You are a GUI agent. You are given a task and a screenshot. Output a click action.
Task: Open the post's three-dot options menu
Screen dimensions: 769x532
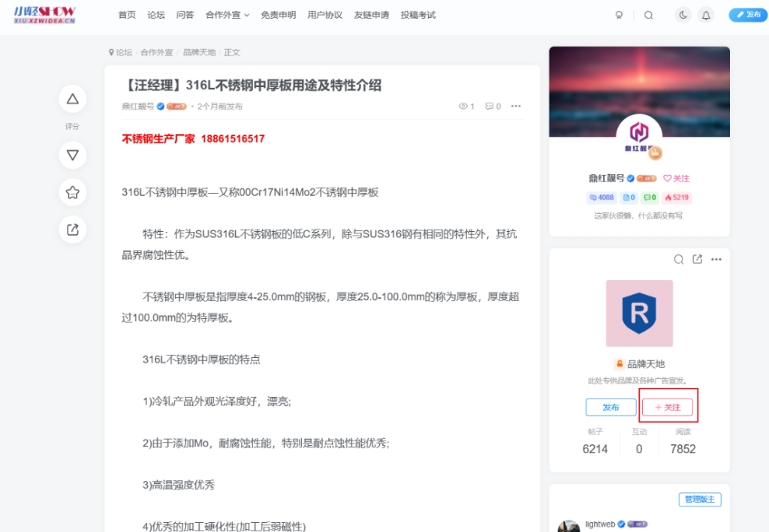(516, 107)
